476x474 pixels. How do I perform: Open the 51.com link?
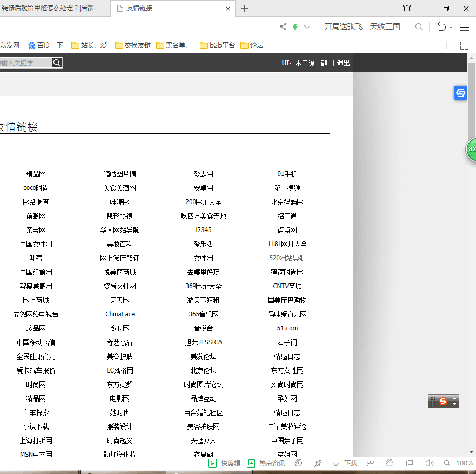click(x=287, y=328)
